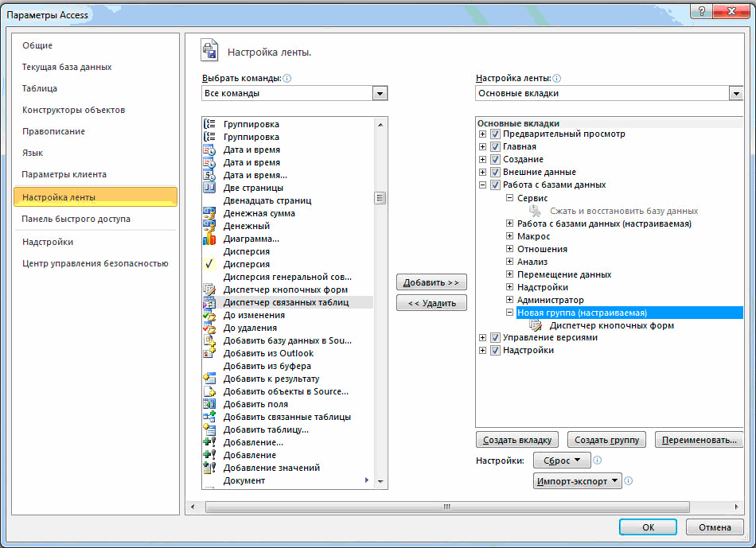This screenshot has height=548, width=756.
Task: Collapse the Сервис group
Action: click(509, 197)
